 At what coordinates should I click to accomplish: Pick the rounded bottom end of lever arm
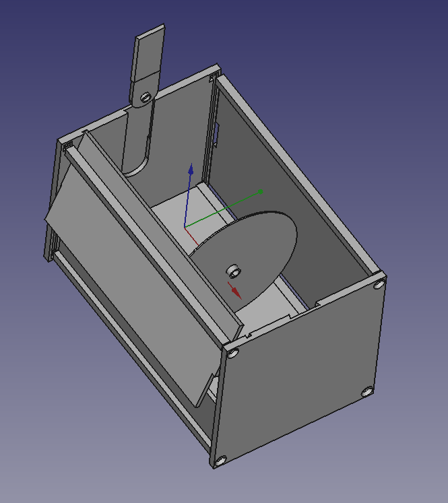(136, 167)
